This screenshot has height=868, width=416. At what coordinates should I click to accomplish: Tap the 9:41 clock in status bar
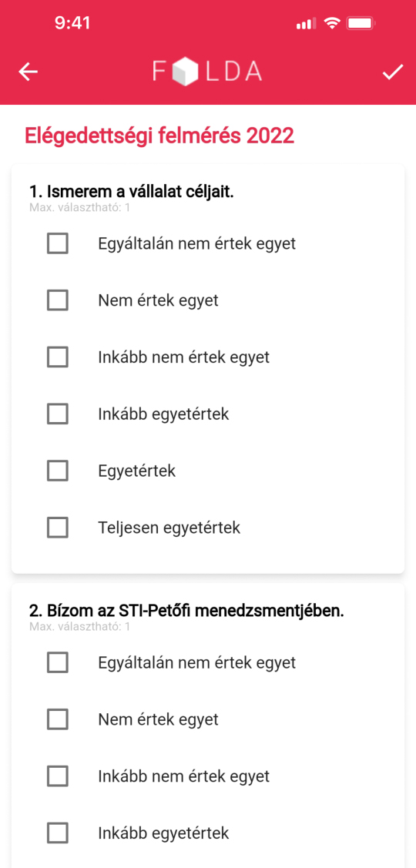[x=72, y=23]
